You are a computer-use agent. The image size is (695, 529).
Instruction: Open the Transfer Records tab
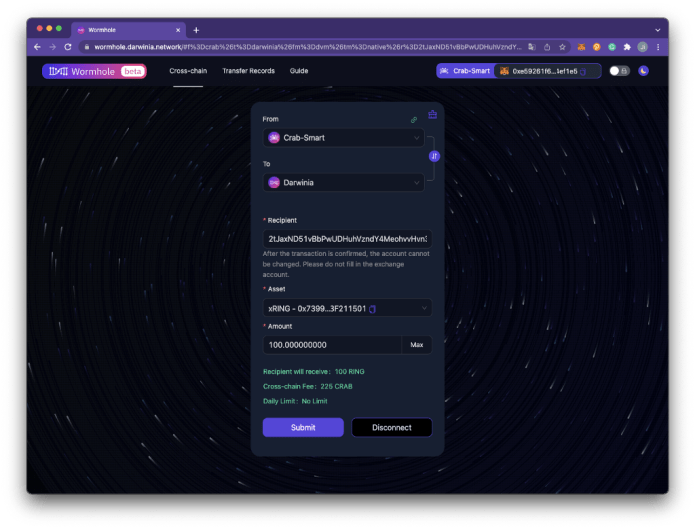[x=248, y=71]
